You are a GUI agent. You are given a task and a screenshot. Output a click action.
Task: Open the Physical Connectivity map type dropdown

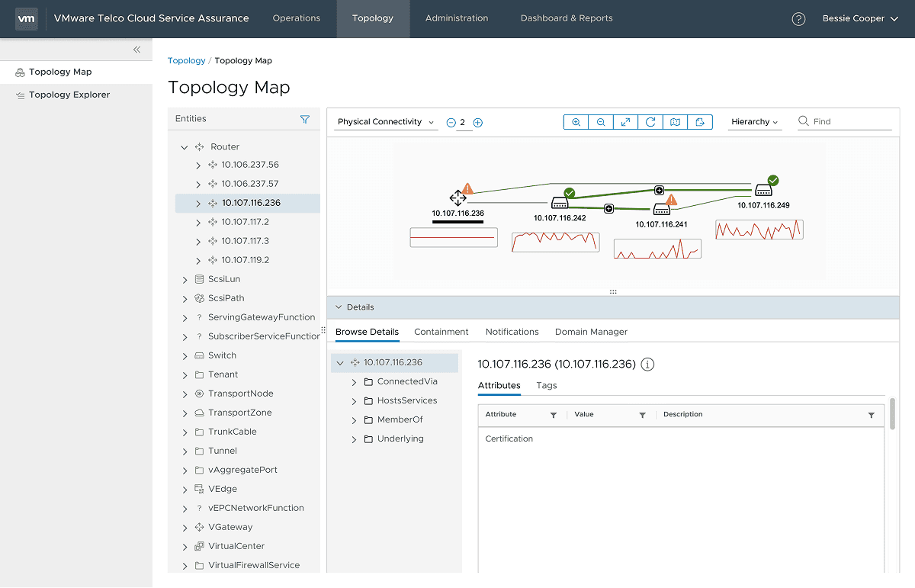(x=385, y=121)
